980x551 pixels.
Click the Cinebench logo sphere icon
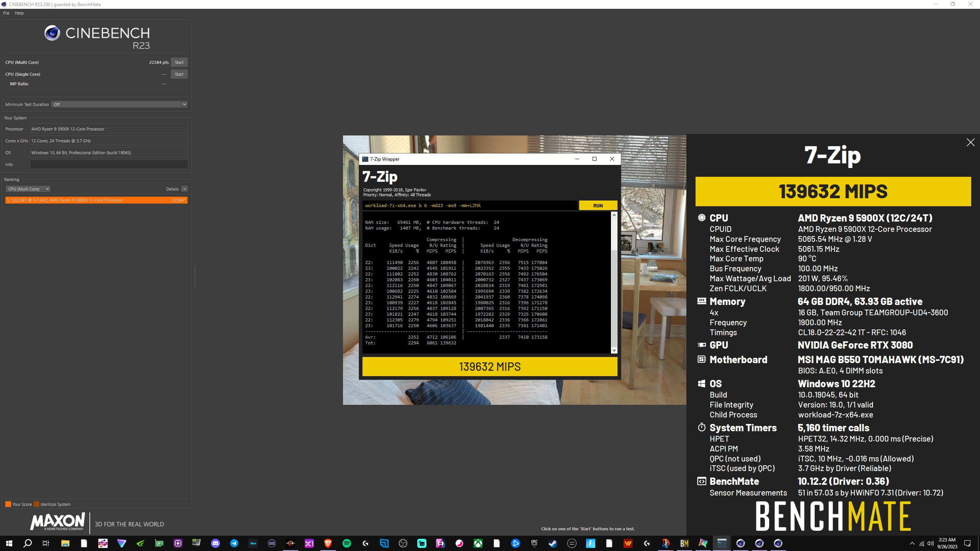tap(52, 33)
